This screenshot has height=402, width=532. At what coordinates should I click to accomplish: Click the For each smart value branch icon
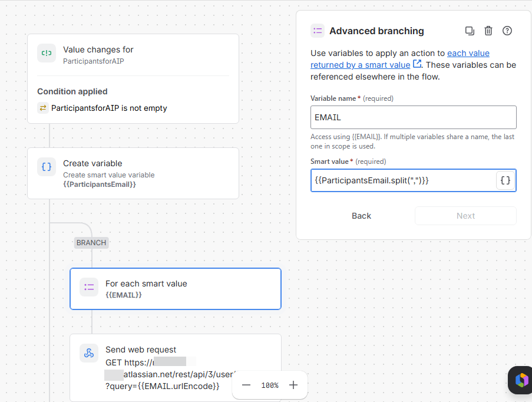click(89, 287)
